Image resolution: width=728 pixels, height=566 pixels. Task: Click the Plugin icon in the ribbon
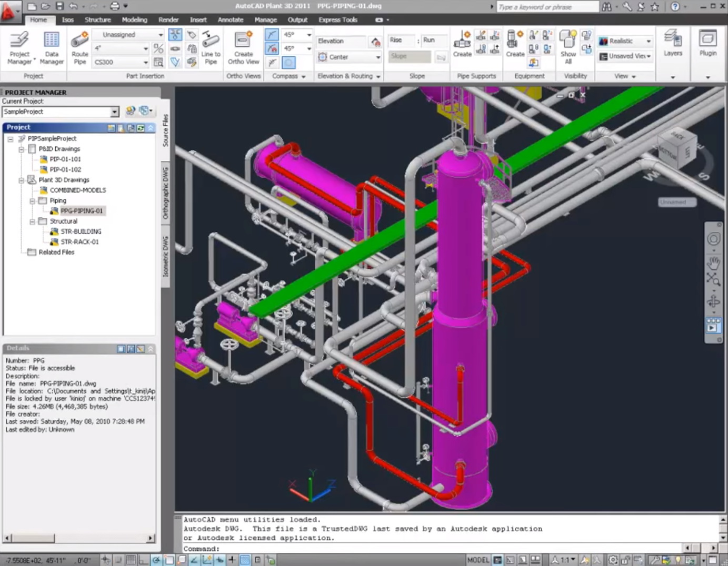(708, 45)
